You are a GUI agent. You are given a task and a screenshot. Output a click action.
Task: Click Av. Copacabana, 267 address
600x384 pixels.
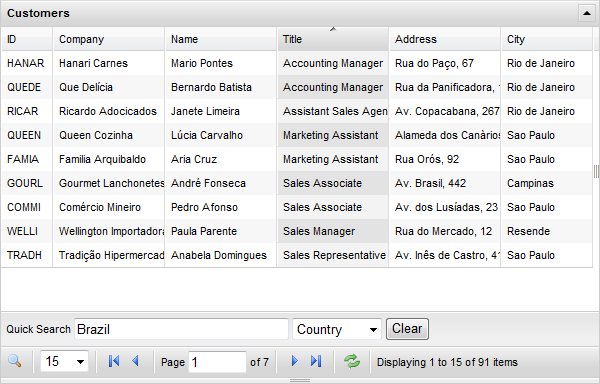pyautogui.click(x=447, y=111)
